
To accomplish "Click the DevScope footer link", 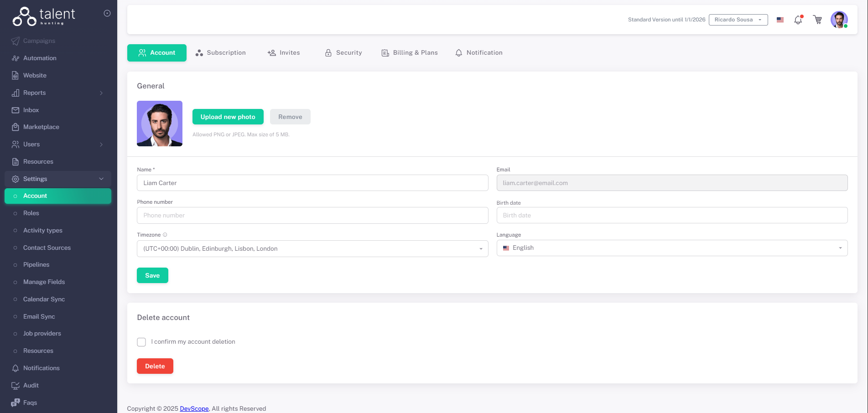I will click(x=194, y=408).
